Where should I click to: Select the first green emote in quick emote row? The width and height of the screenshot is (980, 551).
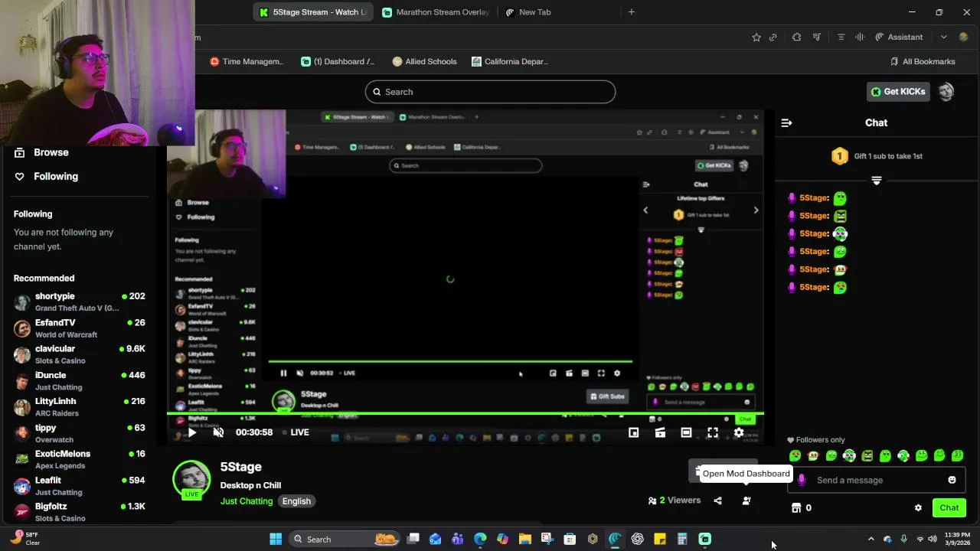795,456
